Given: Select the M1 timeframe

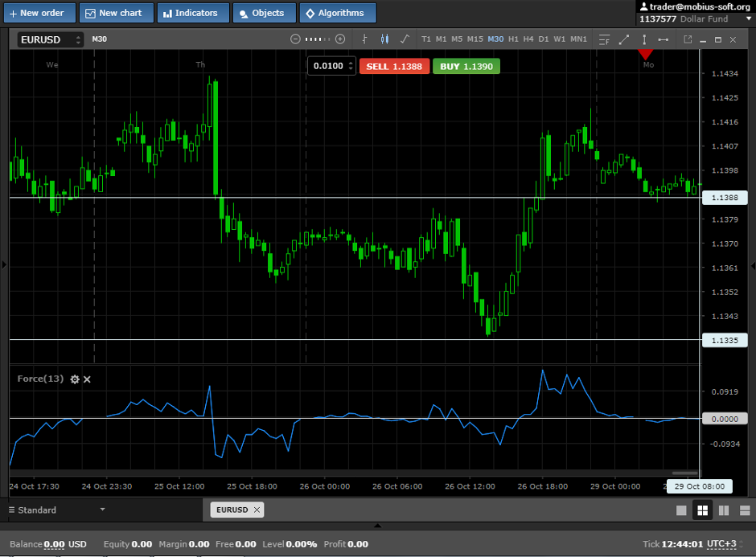Looking at the screenshot, I should click(x=441, y=39).
